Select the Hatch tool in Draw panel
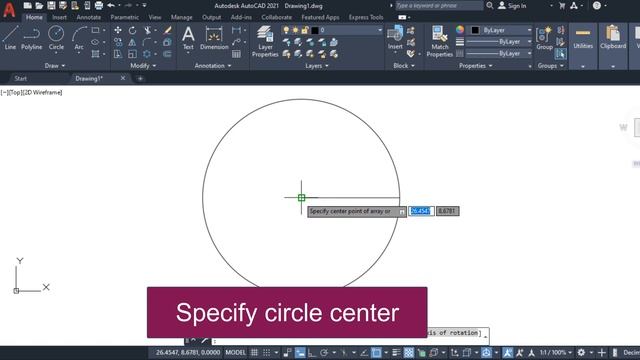The width and height of the screenshot is (640, 360). pyautogui.click(x=95, y=54)
